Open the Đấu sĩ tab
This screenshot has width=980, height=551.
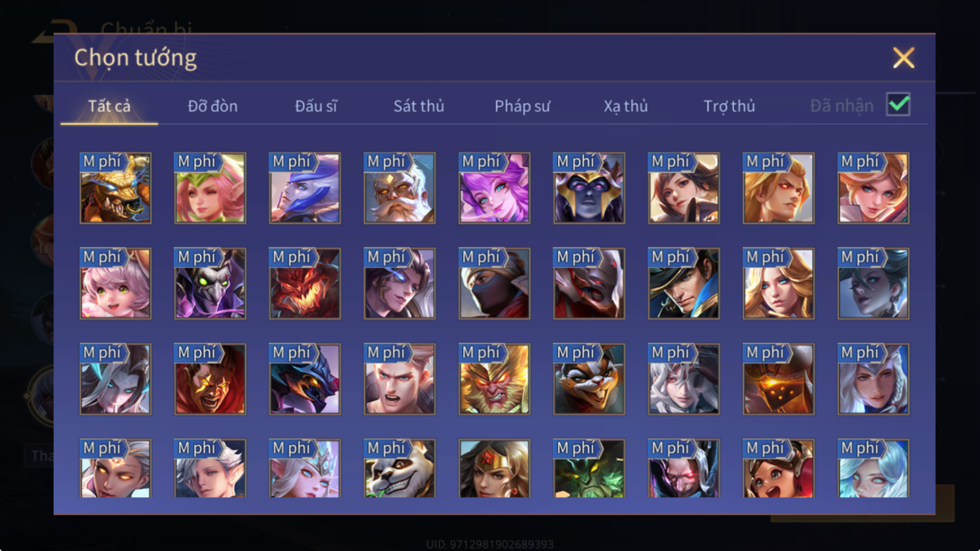point(316,106)
